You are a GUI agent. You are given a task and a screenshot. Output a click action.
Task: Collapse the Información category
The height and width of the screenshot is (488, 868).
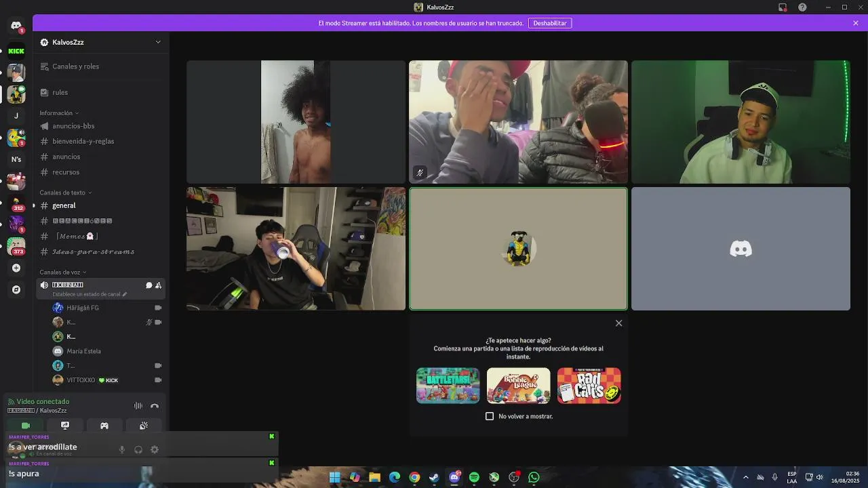tap(59, 113)
